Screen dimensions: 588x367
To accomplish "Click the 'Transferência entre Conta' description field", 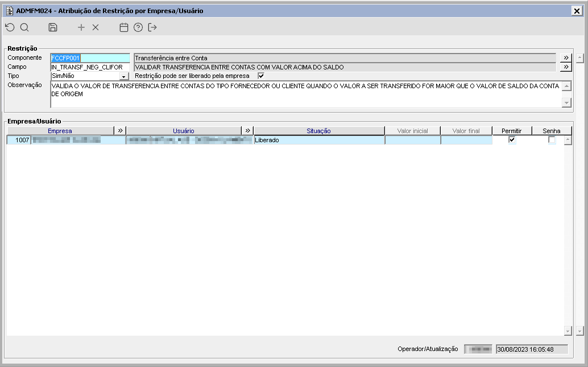I will coord(345,58).
